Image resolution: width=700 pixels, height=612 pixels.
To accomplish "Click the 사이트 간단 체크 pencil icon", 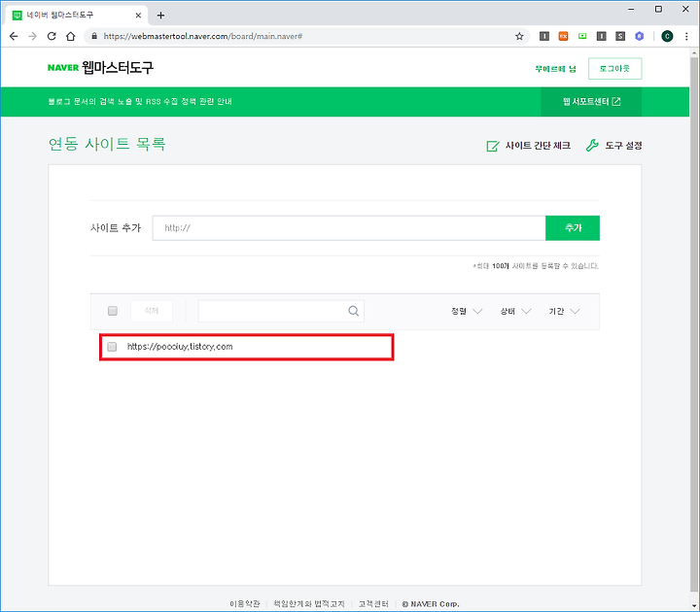I will [492, 146].
